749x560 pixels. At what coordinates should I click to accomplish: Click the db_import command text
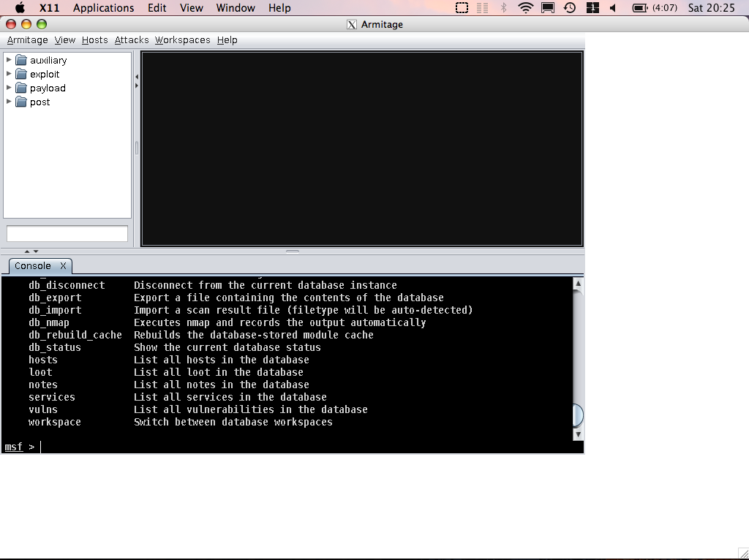click(55, 310)
